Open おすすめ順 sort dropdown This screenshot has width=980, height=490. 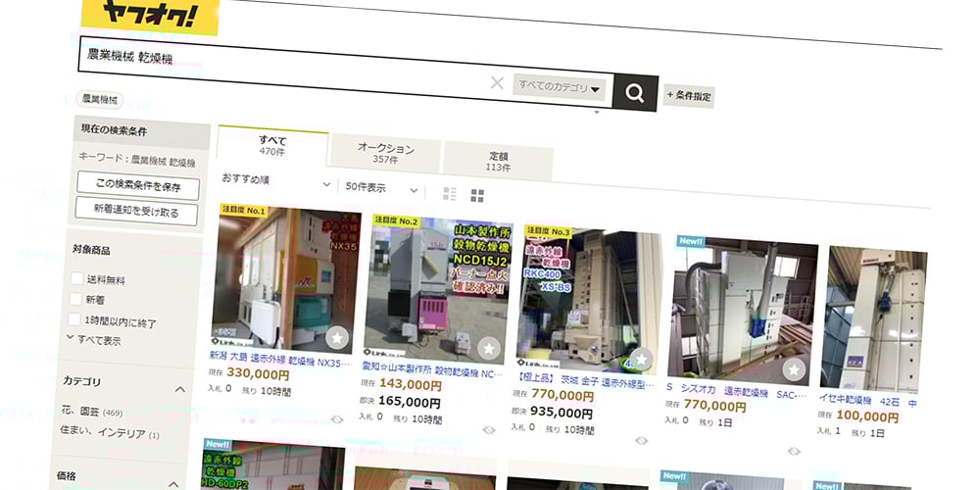pos(275,181)
